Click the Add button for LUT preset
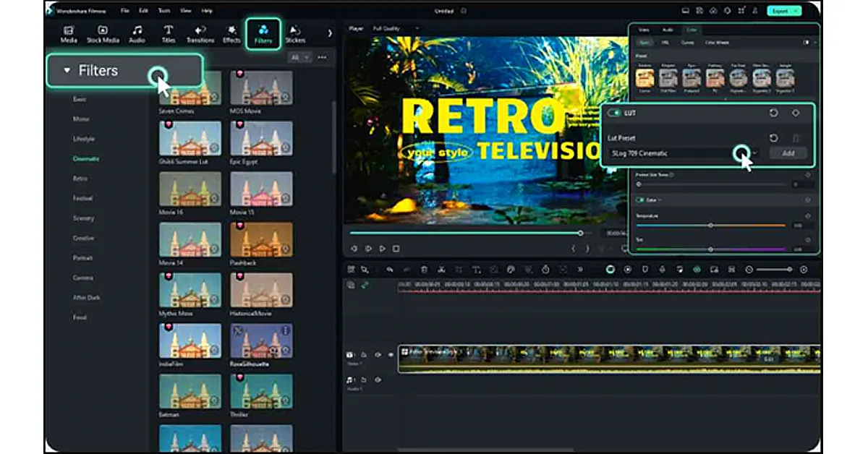Viewport: 868px width, 454px height. 788,153
